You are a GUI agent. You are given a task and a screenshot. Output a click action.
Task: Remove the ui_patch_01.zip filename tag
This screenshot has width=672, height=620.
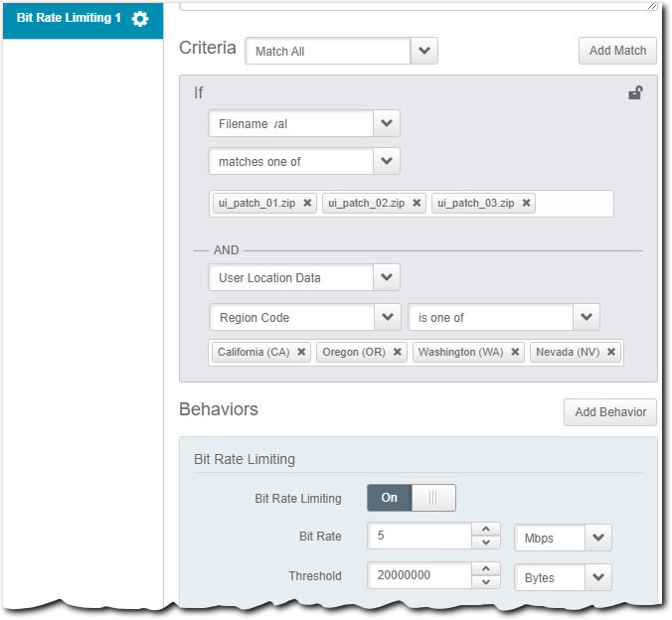click(308, 203)
